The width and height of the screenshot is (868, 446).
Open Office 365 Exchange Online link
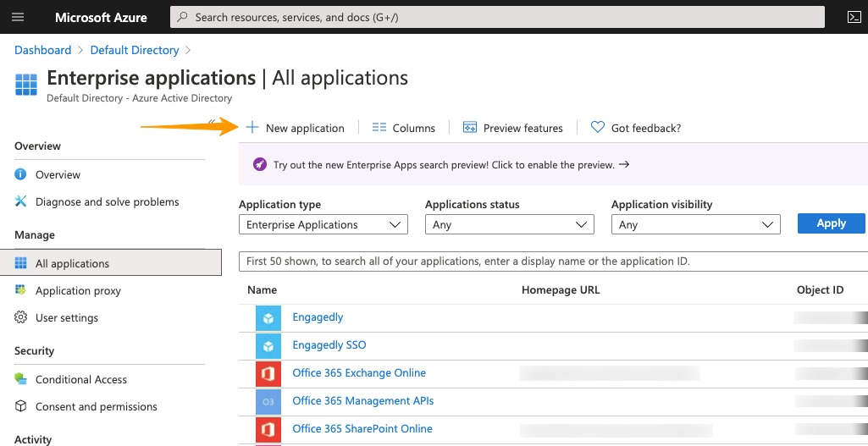[x=359, y=372]
